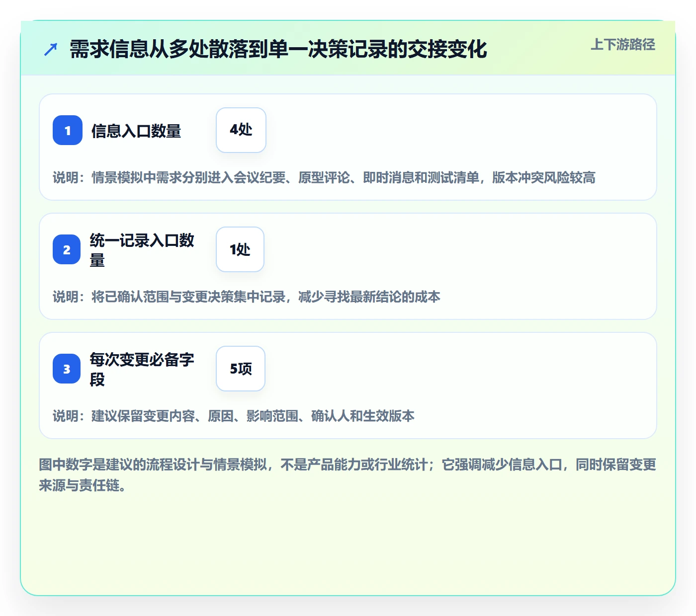Click the number 1 badge
This screenshot has height=616, width=696.
point(68,130)
